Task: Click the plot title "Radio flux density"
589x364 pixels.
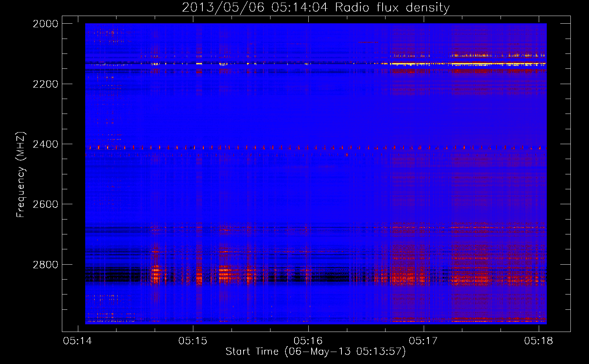Action: click(x=392, y=8)
